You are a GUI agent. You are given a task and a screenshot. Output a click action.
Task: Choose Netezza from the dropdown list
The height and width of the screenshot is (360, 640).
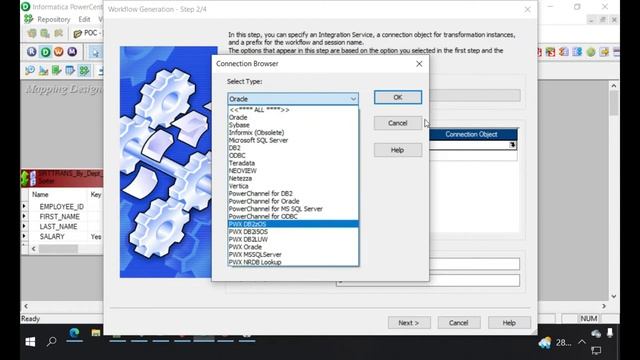[293, 178]
